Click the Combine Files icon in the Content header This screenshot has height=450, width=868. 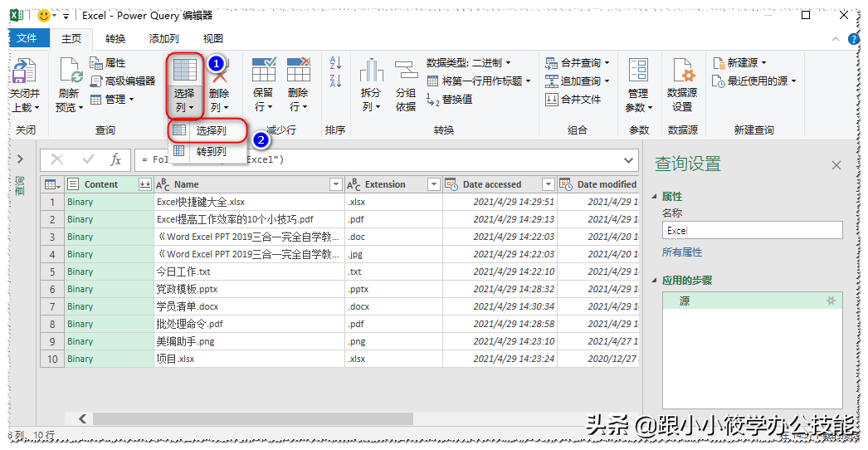pyautogui.click(x=145, y=184)
